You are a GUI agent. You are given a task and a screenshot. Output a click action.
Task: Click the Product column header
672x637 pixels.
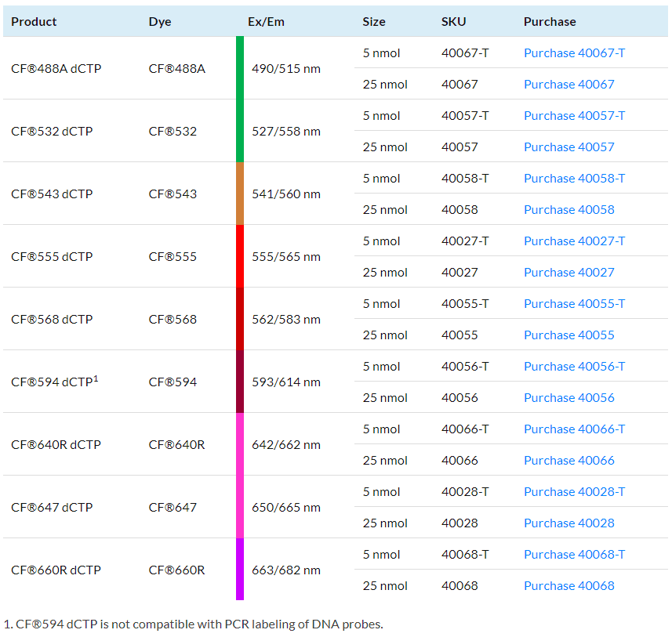click(x=34, y=22)
